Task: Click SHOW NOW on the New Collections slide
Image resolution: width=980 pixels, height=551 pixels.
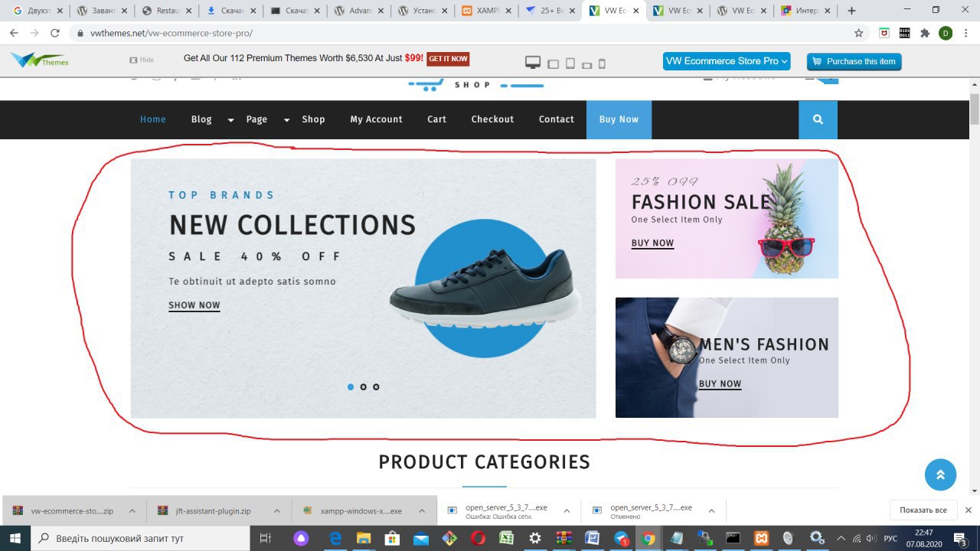Action: 194,305
